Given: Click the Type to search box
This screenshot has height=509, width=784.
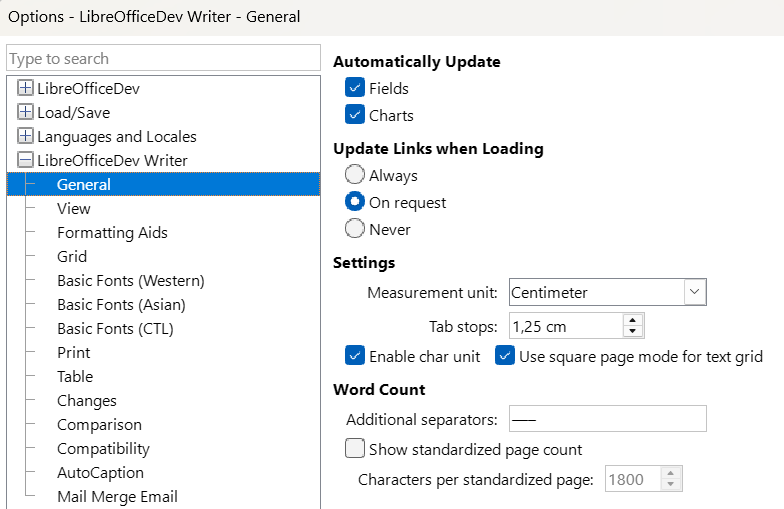Looking at the screenshot, I should coord(163,59).
